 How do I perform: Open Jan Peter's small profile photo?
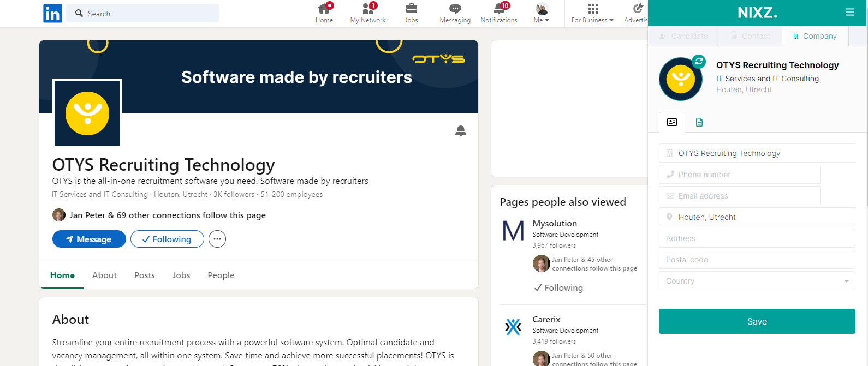click(59, 215)
